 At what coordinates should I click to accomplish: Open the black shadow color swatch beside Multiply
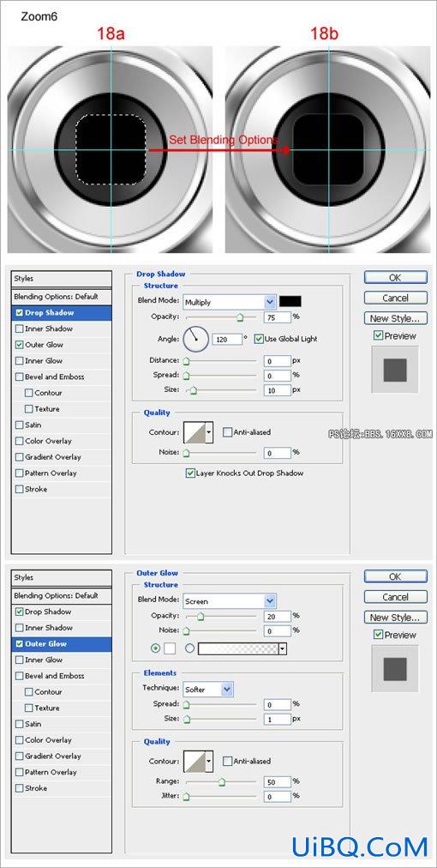290,302
